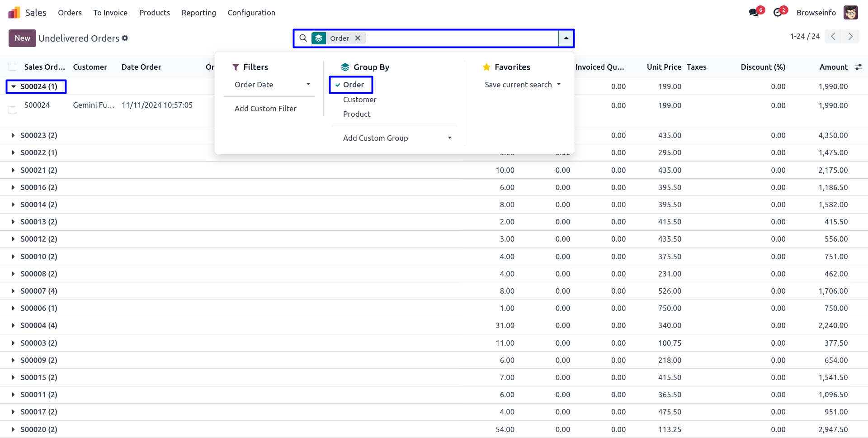Viewport: 868px width, 438px height.
Task: Remove the Order facet with X icon
Action: [x=358, y=38]
